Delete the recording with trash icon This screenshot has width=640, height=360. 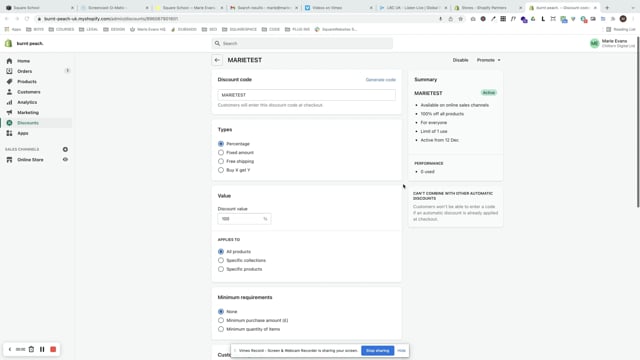pyautogui.click(x=31, y=349)
